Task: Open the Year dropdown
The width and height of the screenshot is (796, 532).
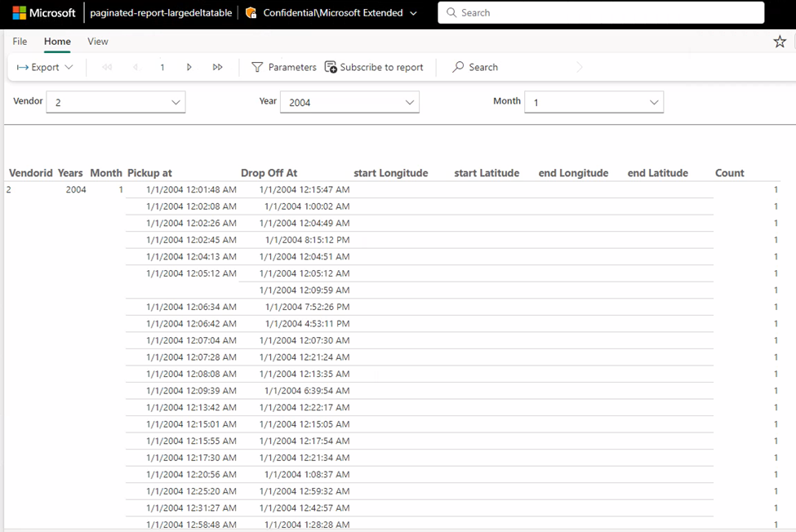Action: point(349,102)
